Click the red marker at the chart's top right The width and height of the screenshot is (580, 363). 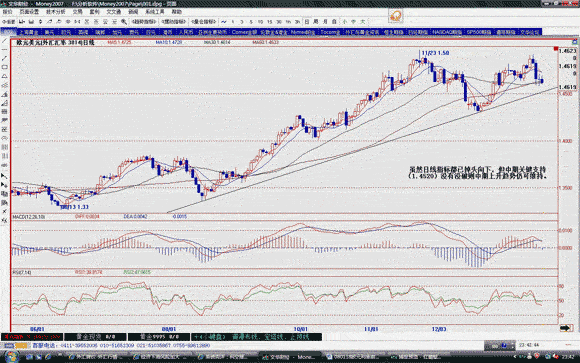pyautogui.click(x=556, y=49)
